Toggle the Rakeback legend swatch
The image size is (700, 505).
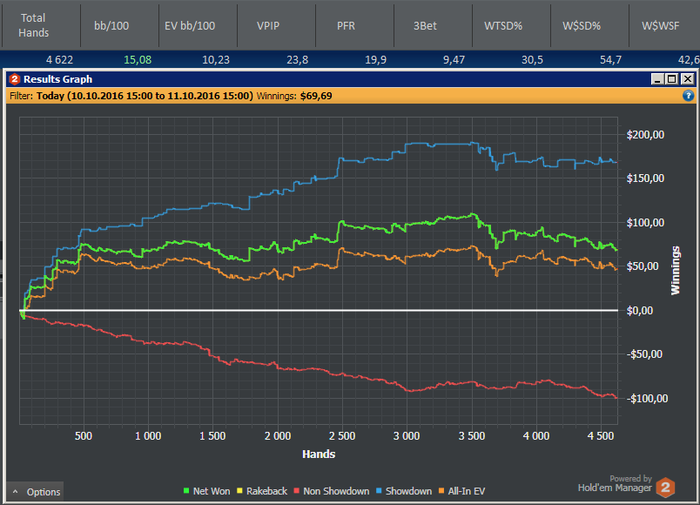pyautogui.click(x=240, y=491)
